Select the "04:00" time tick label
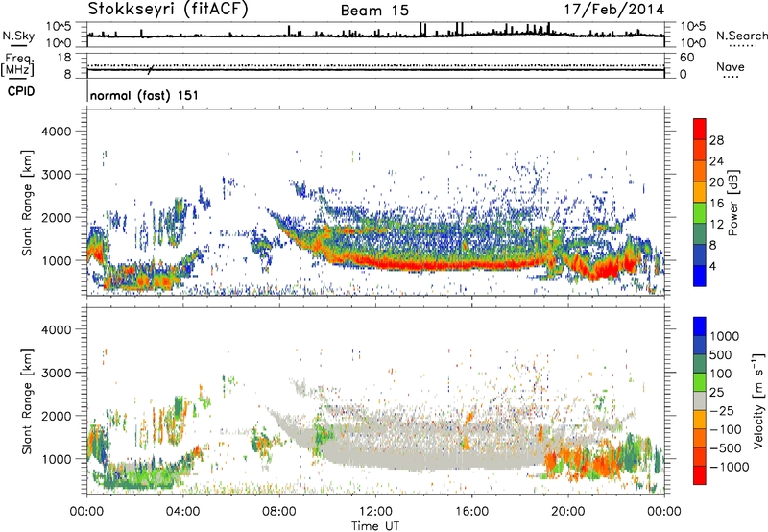 tap(183, 512)
